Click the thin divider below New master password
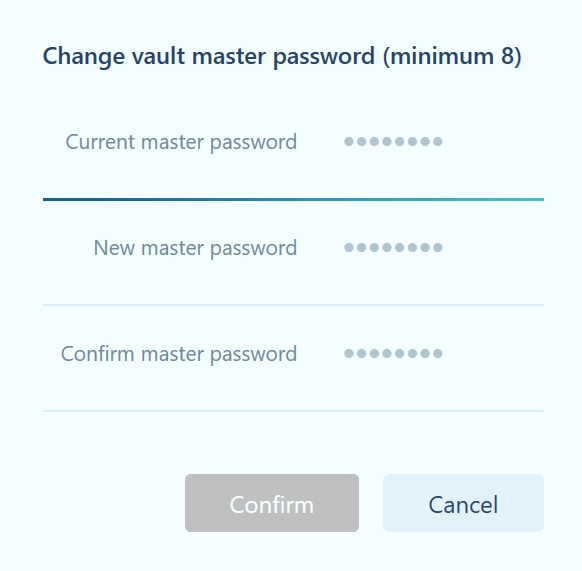This screenshot has height=571, width=582. coord(293,305)
